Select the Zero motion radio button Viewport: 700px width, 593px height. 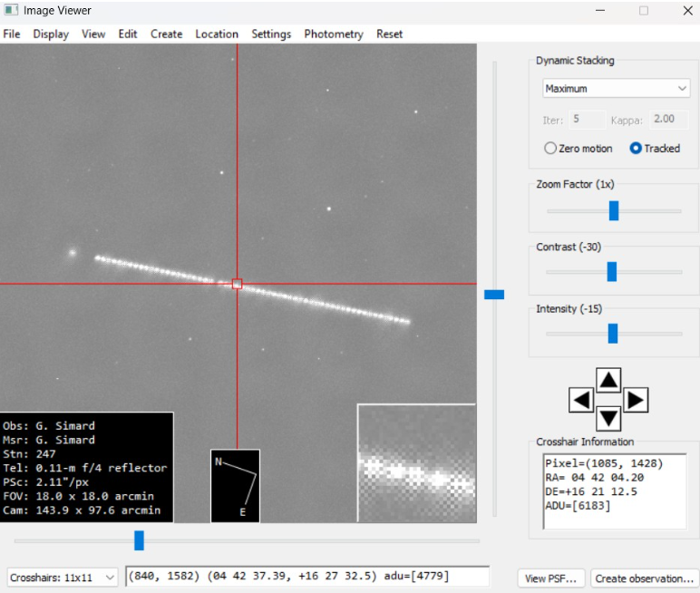550,149
